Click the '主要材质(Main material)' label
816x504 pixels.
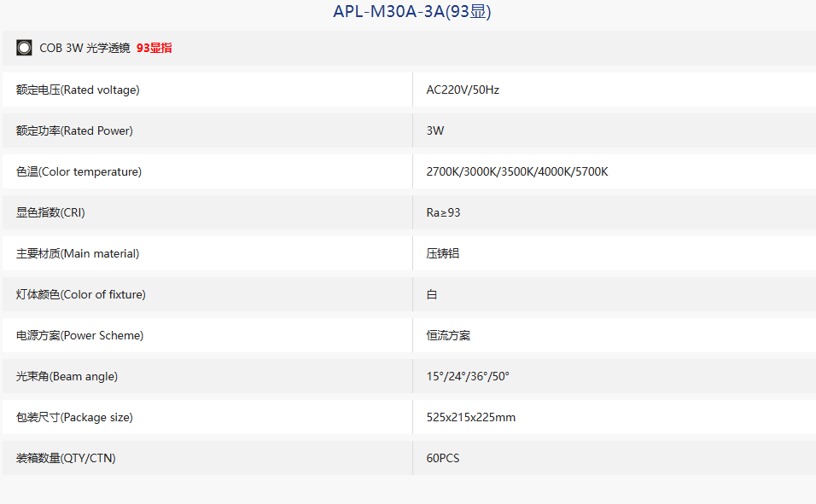(x=78, y=253)
